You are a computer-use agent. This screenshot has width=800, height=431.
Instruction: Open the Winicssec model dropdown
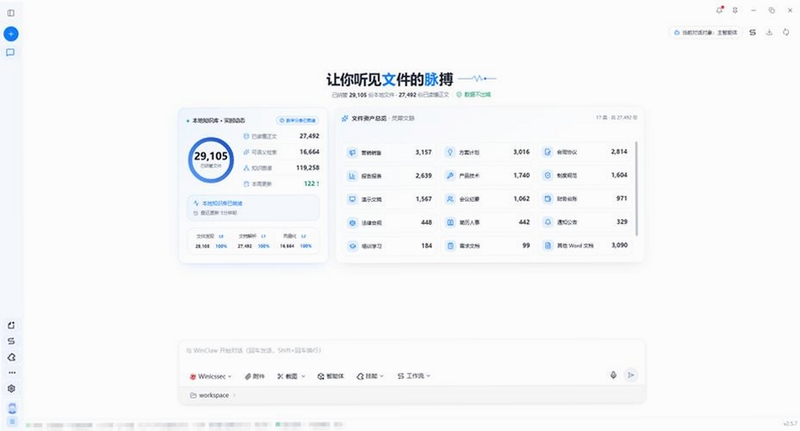click(211, 376)
